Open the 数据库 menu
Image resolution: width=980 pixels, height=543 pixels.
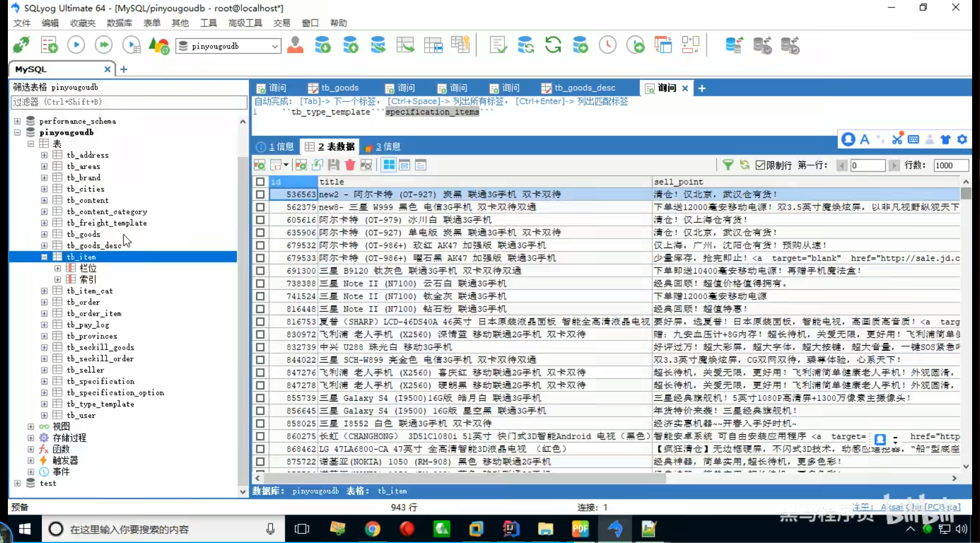pos(120,23)
